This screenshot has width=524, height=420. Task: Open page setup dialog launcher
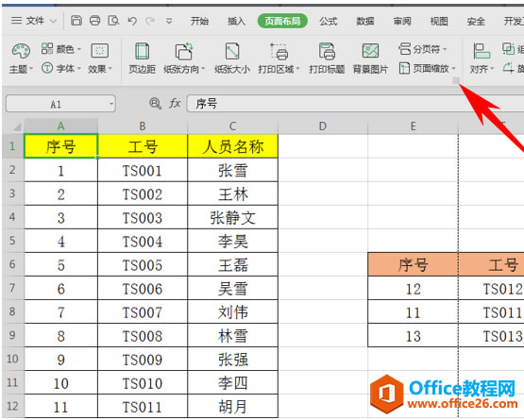point(456,80)
